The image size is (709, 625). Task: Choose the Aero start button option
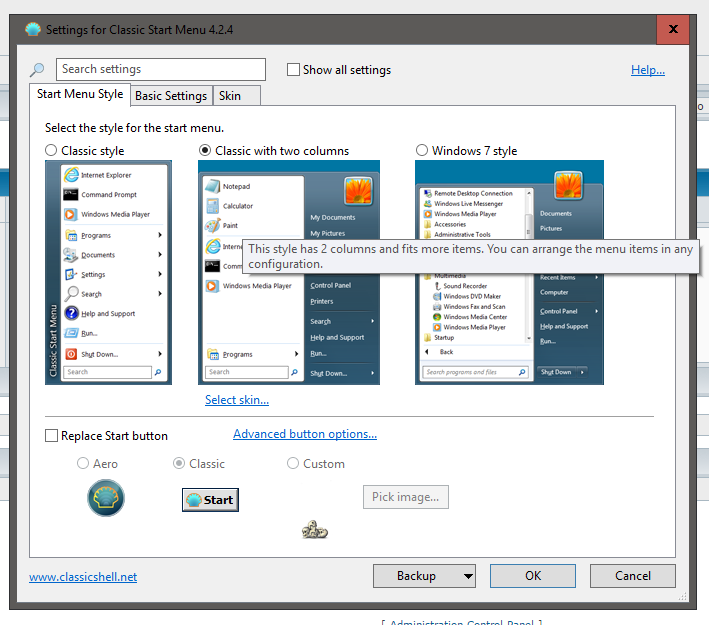tap(83, 463)
